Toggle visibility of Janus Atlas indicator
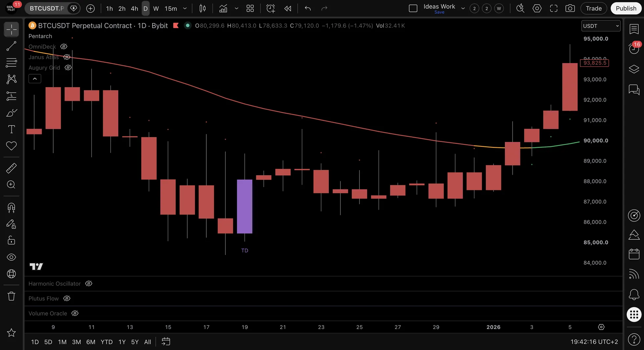This screenshot has height=350, width=644. (67, 57)
